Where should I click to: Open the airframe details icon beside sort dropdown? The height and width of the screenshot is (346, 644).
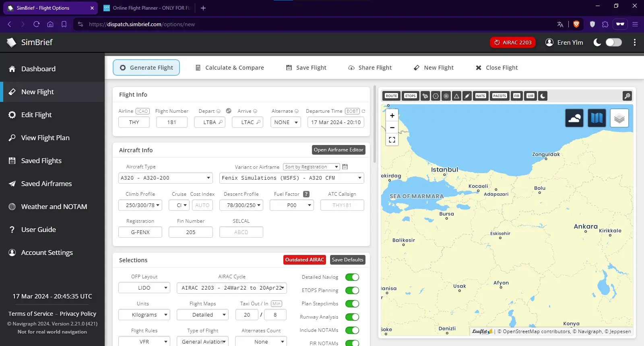pyautogui.click(x=345, y=167)
